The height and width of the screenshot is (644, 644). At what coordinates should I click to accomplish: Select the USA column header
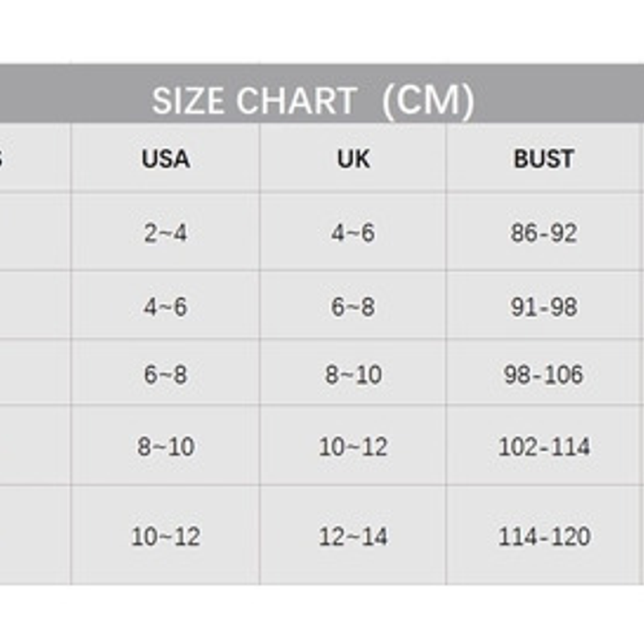(166, 159)
